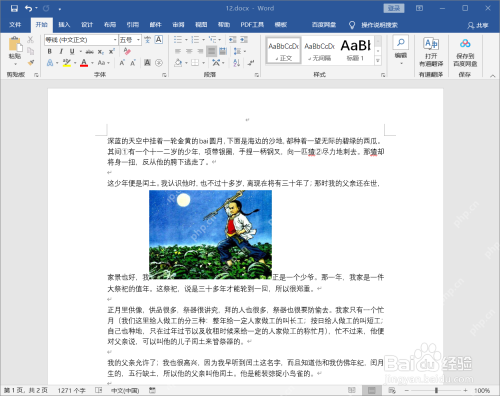
Task: Switch to the 插入 Insert tab
Action: [64, 25]
